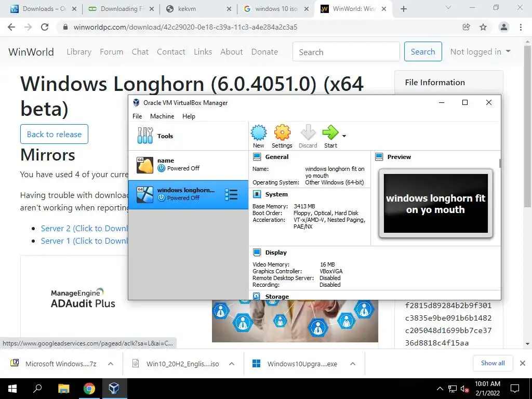Open WinWorld Library link
The width and height of the screenshot is (532, 399).
pos(79,52)
